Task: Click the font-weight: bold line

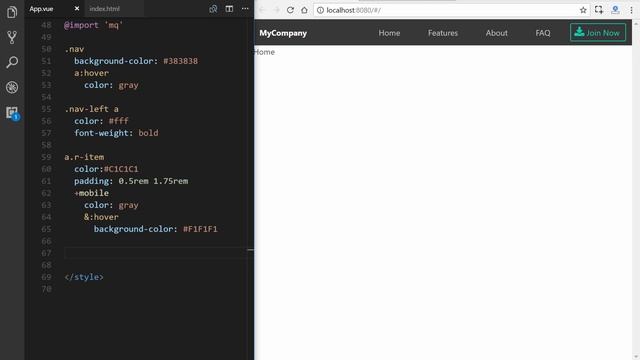Action: point(116,133)
